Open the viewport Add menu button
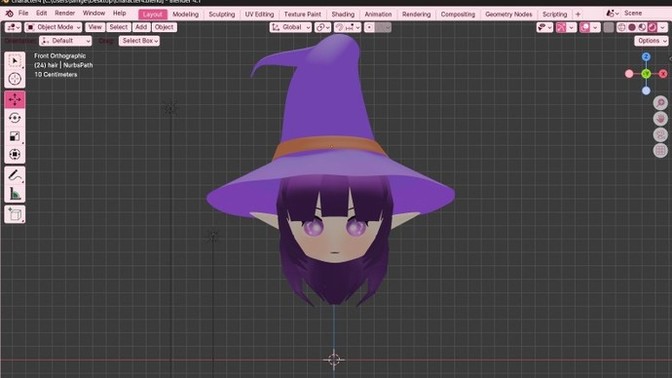The image size is (672, 378). pyautogui.click(x=141, y=27)
